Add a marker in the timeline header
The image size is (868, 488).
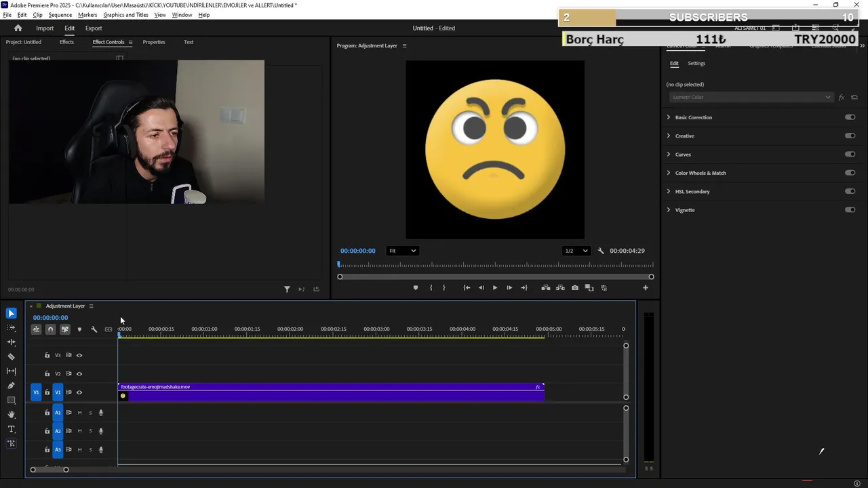[79, 329]
